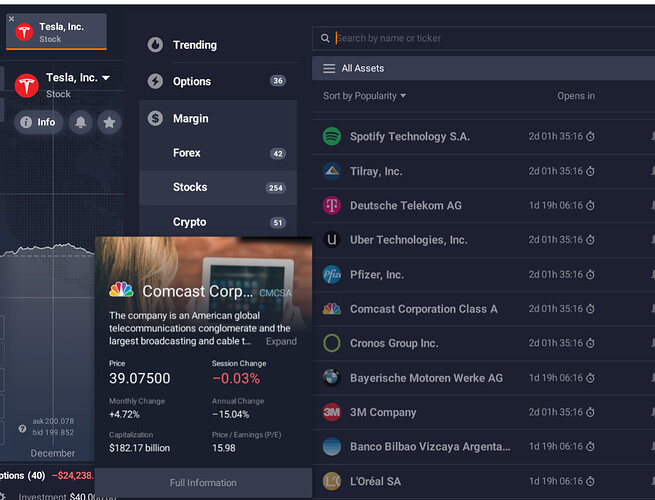655x500 pixels.
Task: Click the Deutsche Telekom logo icon
Action: point(332,206)
